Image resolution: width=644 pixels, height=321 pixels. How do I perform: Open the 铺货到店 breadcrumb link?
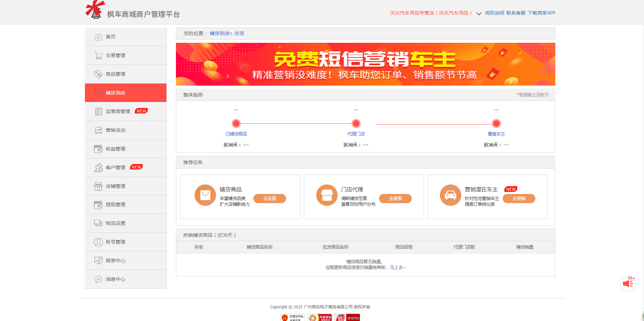click(219, 33)
